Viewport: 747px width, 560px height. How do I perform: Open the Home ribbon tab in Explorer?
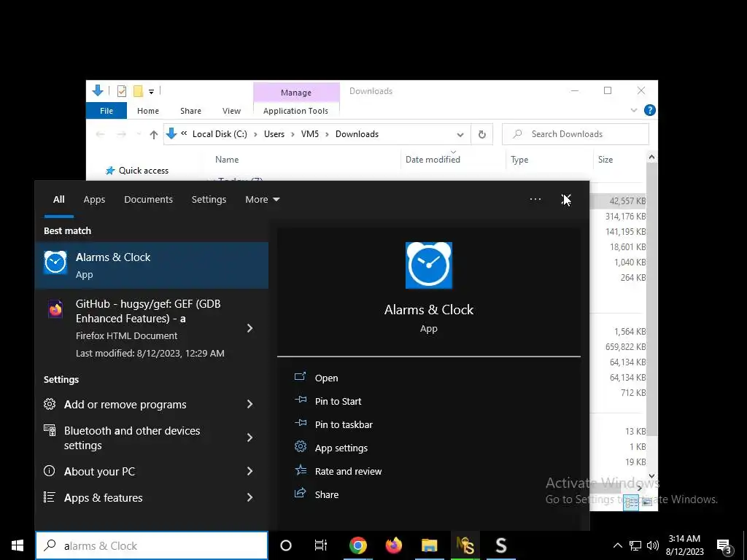click(x=148, y=111)
